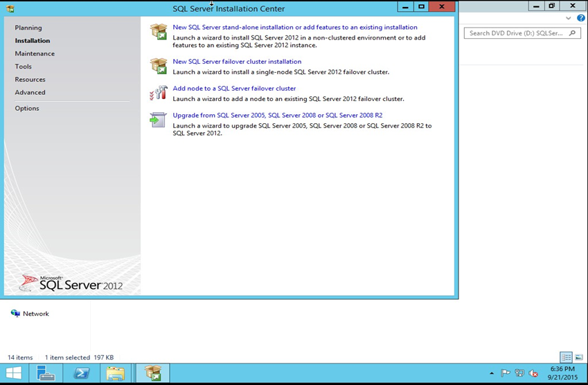Select Network in the Explorer navigation pane
Screen dimensions: 588x385
(x=35, y=314)
